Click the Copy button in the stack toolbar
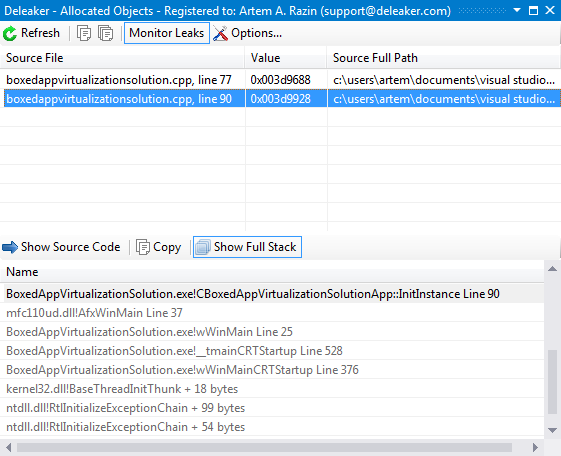The height and width of the screenshot is (456, 561). [x=158, y=247]
